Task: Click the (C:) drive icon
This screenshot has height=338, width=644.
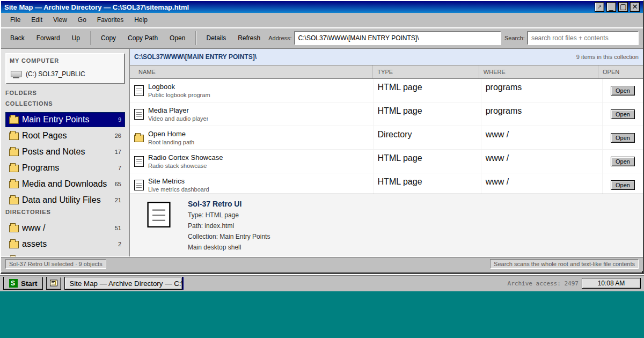Action: point(16,74)
